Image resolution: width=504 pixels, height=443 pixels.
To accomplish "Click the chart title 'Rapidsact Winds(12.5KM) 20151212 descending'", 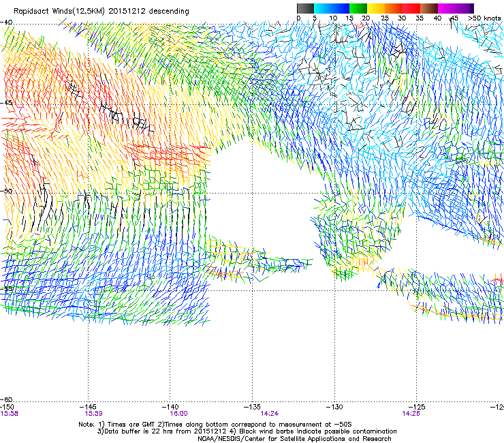I will (x=101, y=12).
